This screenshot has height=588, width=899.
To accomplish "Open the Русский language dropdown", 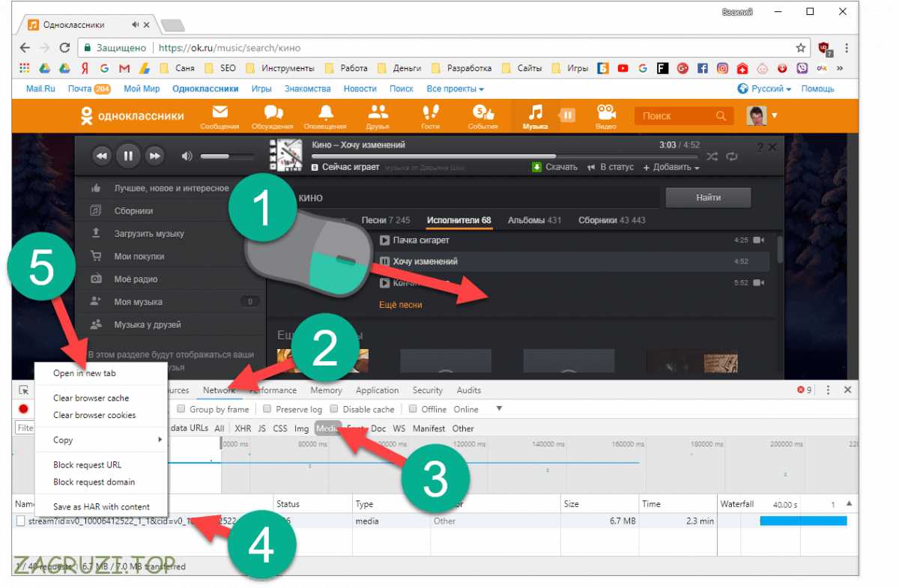I will tap(764, 88).
